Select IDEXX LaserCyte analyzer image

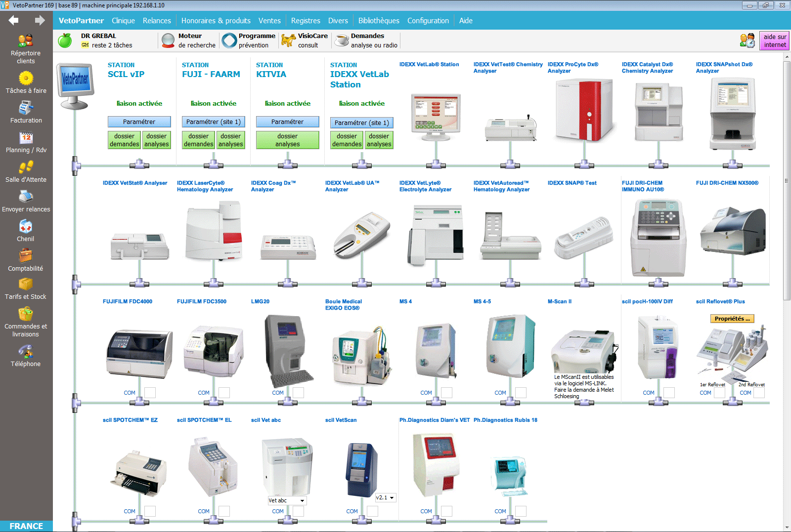(x=214, y=231)
